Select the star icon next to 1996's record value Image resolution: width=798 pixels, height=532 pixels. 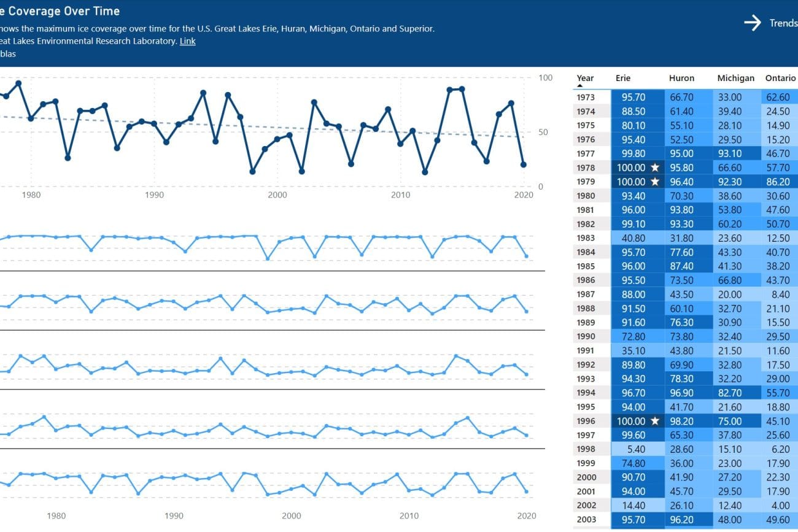coord(656,421)
